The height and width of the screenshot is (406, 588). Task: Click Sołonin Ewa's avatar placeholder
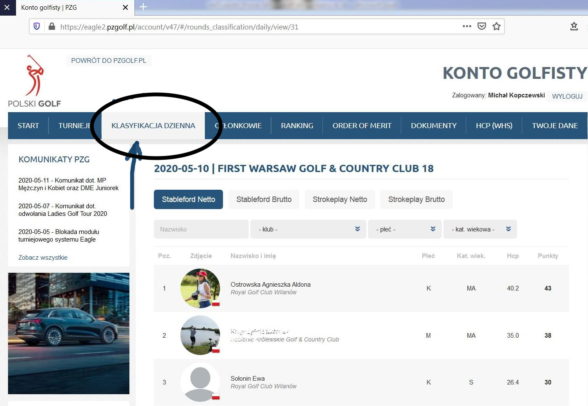[x=200, y=382]
